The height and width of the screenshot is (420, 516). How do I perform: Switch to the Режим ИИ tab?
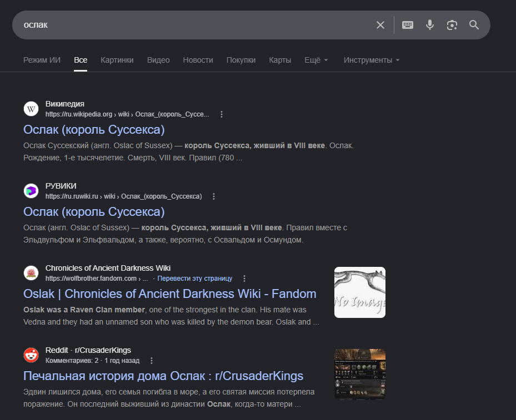[42, 60]
